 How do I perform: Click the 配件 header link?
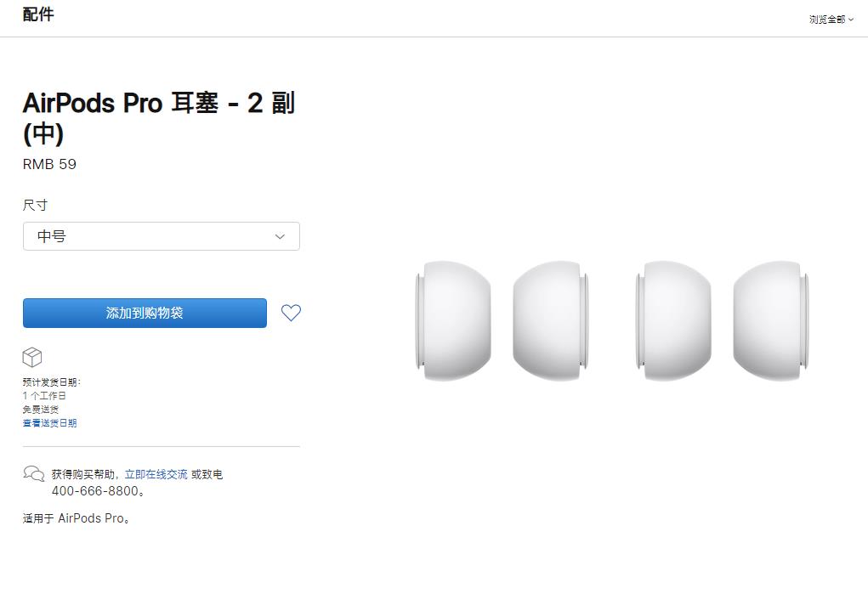(38, 14)
